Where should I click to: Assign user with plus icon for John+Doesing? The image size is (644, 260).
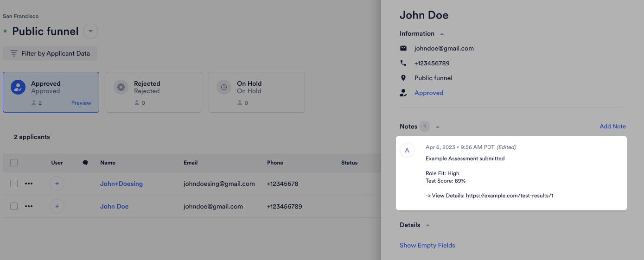(x=57, y=184)
